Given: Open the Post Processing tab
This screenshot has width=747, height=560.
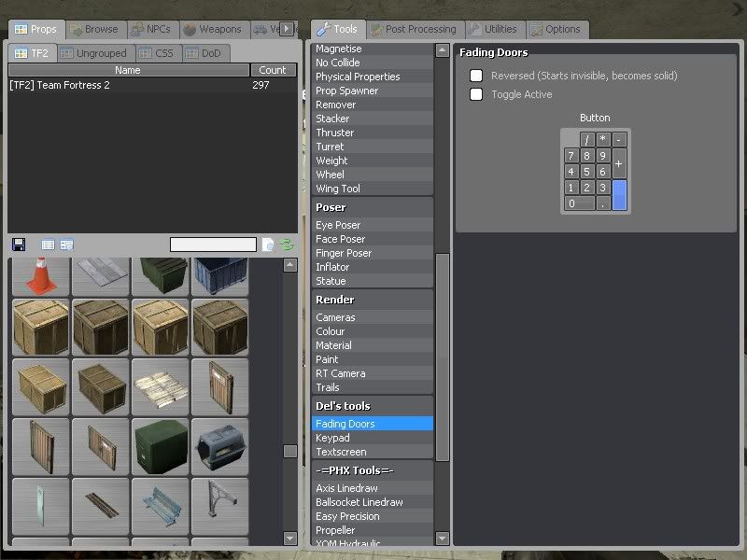Looking at the screenshot, I should tap(415, 30).
